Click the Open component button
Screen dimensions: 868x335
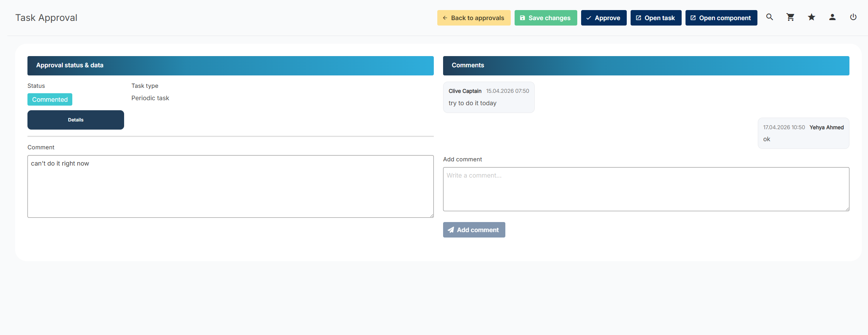tap(721, 18)
